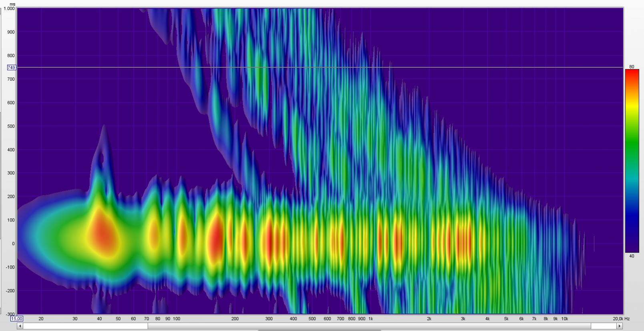
Task: Click the 500 ms time axis label
Action: tap(11, 126)
